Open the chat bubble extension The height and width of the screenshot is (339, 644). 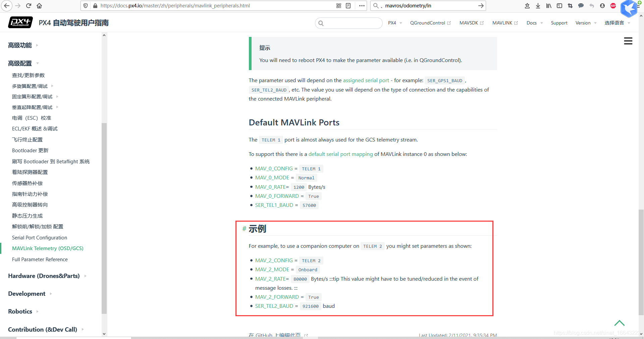[x=581, y=6]
